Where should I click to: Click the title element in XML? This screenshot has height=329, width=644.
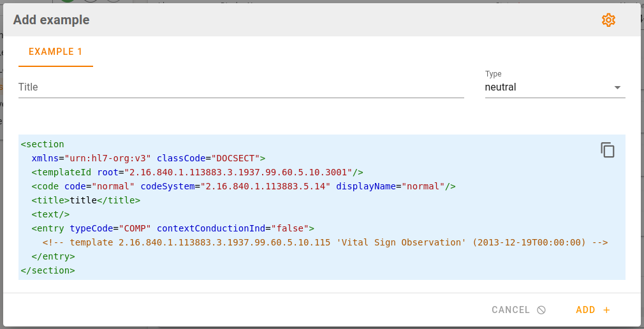click(x=86, y=200)
